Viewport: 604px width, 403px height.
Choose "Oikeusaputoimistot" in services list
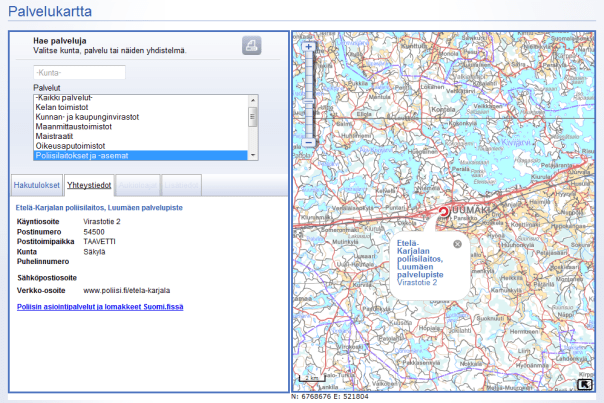pyautogui.click(x=70, y=146)
